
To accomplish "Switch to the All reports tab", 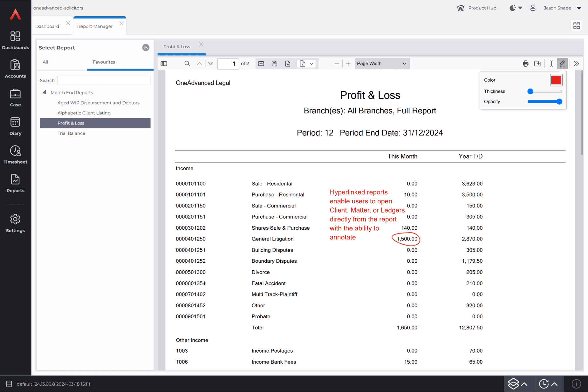I will (x=45, y=62).
